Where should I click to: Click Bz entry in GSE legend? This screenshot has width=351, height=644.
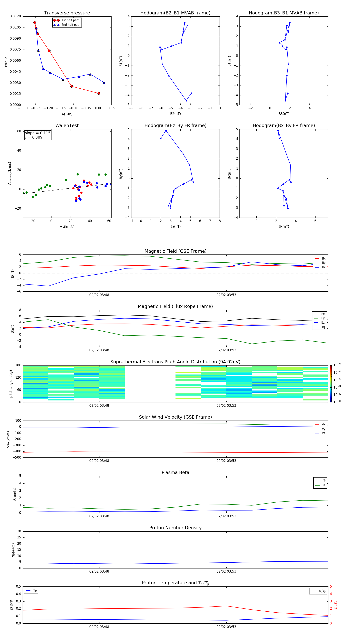click(x=320, y=267)
